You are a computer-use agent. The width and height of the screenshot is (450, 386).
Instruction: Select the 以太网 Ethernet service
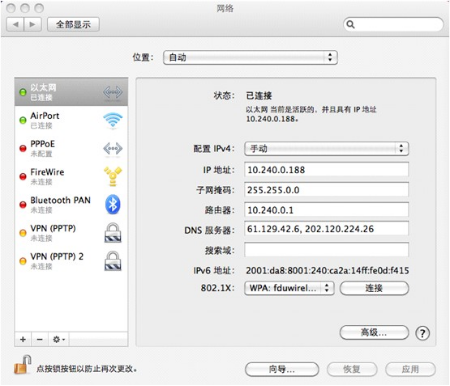click(71, 92)
